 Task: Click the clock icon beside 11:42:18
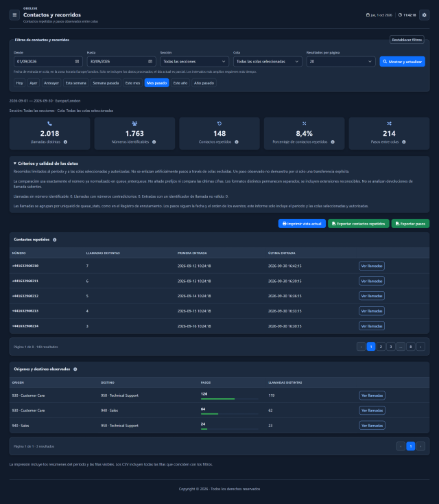(x=400, y=15)
